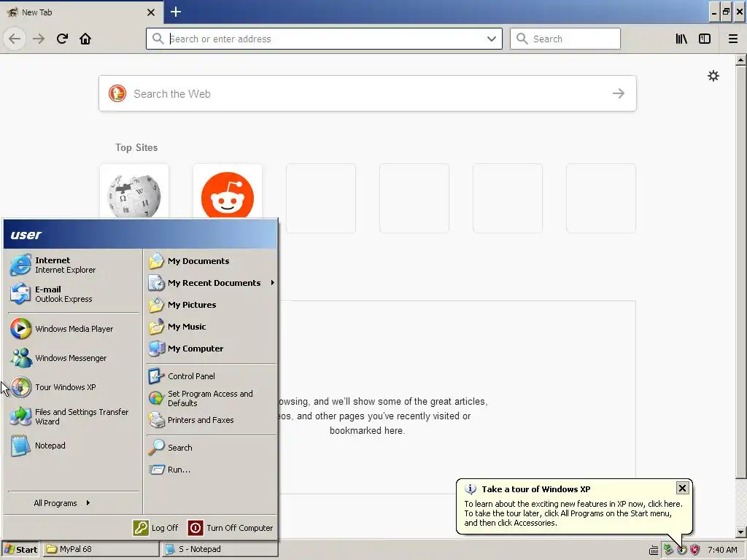The width and height of the screenshot is (747, 560).
Task: Click Turn Off Computer button
Action: click(231, 528)
